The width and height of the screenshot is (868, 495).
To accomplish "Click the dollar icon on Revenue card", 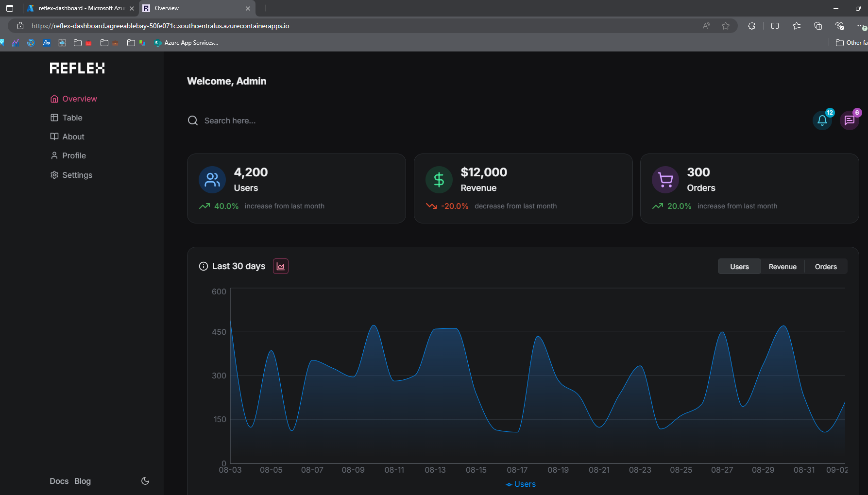I will click(x=439, y=180).
